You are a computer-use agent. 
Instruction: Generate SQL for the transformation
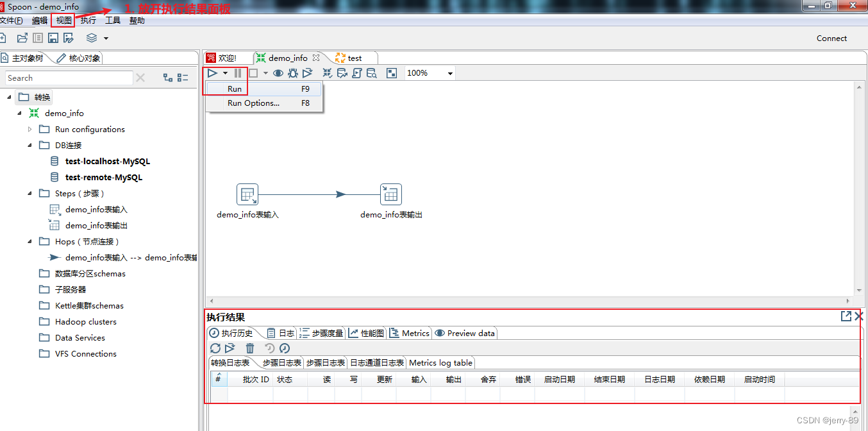[x=357, y=73]
